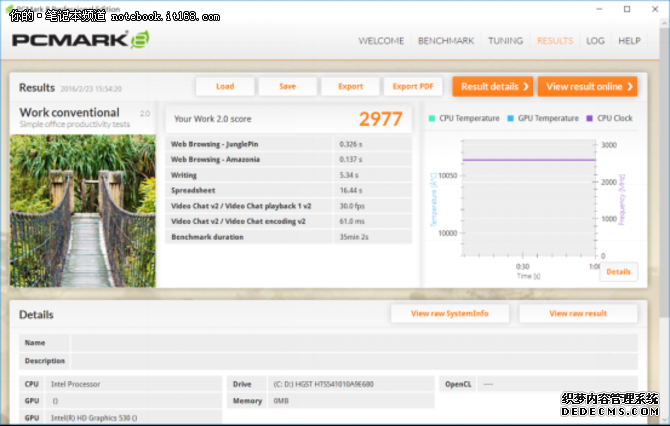The image size is (670, 426).
Task: Click the Intel Processor CPU value
Action: (76, 384)
